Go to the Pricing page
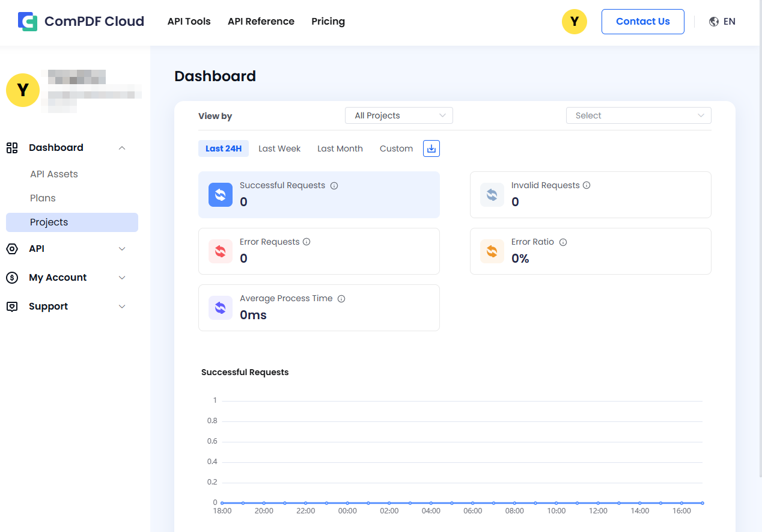The width and height of the screenshot is (762, 532). (x=328, y=21)
